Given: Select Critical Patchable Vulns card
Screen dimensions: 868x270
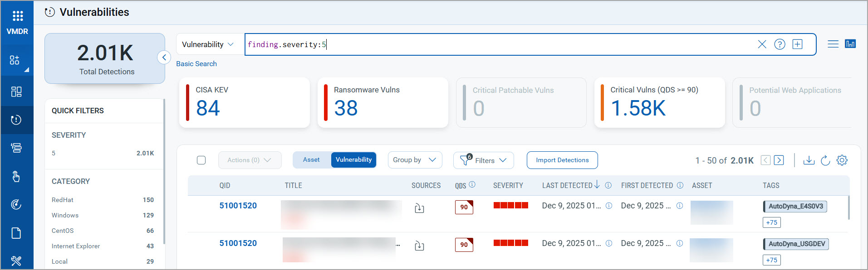Looking at the screenshot, I should 521,102.
